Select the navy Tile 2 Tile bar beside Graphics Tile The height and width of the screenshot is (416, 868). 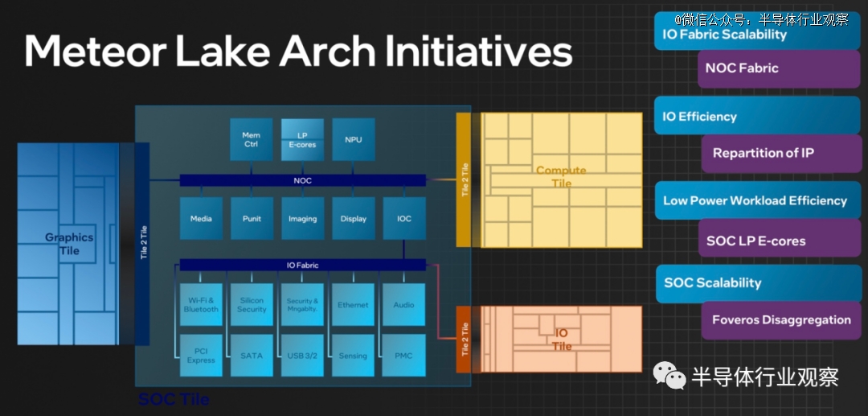(x=142, y=244)
